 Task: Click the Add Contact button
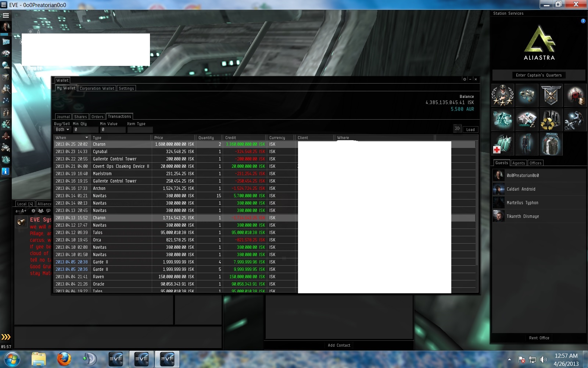(x=339, y=345)
